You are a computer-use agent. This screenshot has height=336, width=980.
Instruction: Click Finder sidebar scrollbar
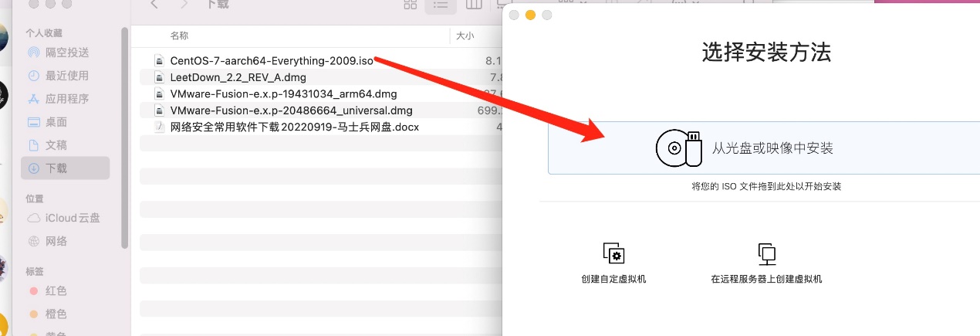coord(124,139)
